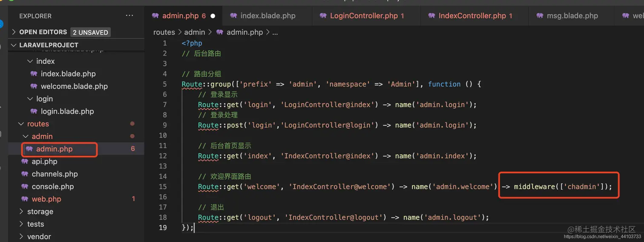644x242 pixels.
Task: Click file icon beside welcome.blade.php in explorer
Action: coord(34,86)
